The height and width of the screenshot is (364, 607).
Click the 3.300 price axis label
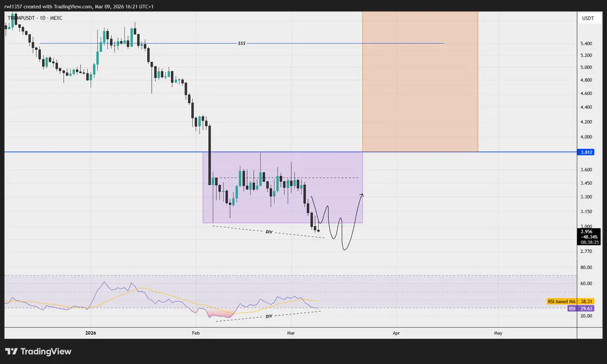[x=586, y=197]
